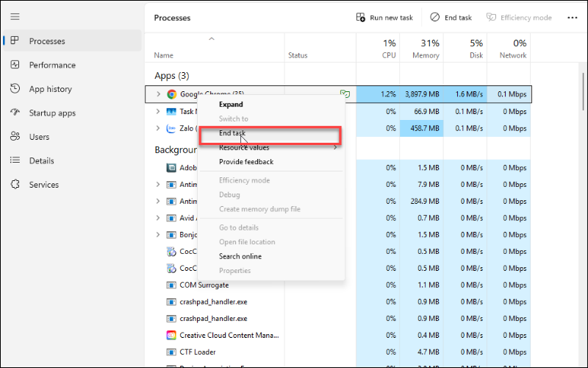The image size is (588, 368).
Task: Click the Google Chrome app icon
Action: pyautogui.click(x=171, y=94)
